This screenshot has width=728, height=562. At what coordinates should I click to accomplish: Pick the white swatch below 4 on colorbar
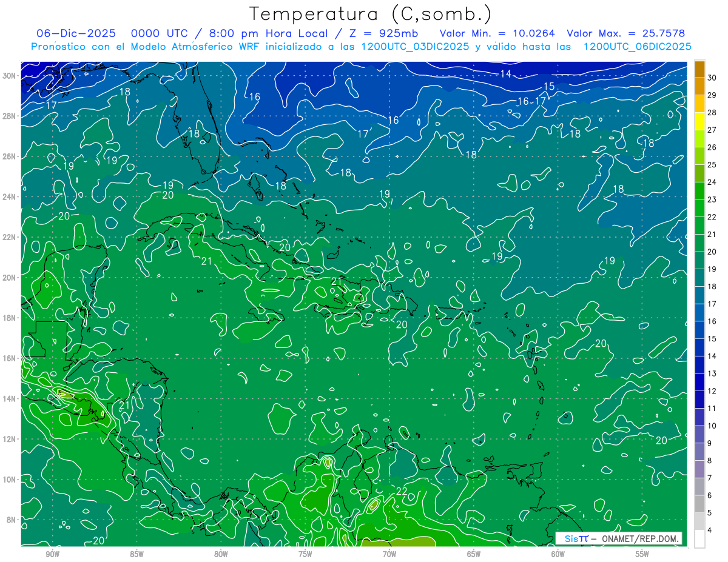[x=699, y=539]
